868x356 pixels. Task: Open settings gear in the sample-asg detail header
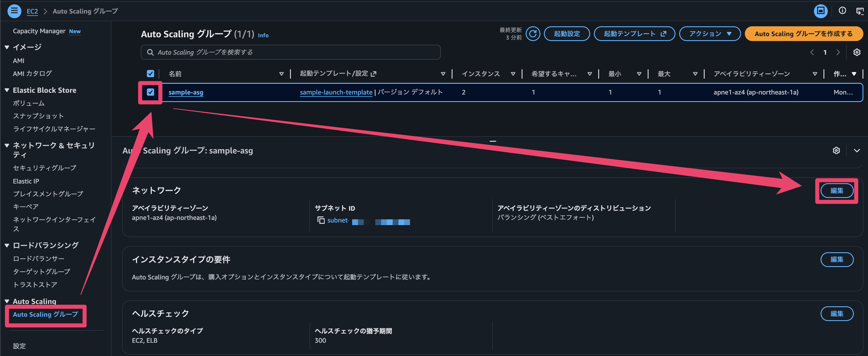pyautogui.click(x=836, y=151)
